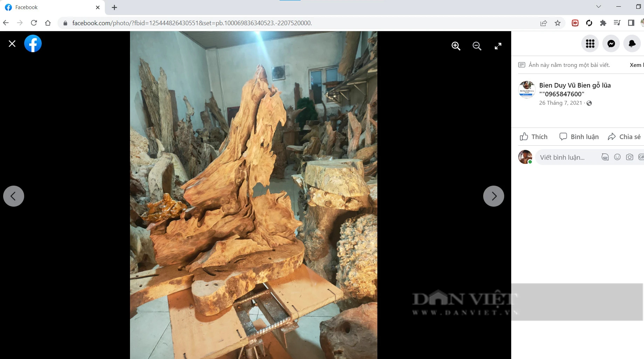The image size is (644, 359).
Task: Open the notifications bell
Action: click(x=632, y=43)
